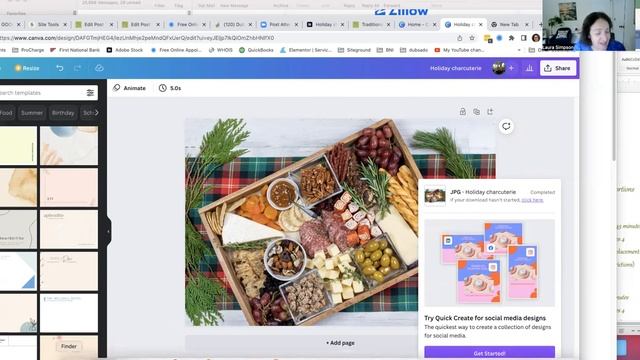Click the Quick Create social media preview
The height and width of the screenshot is (360, 640).
(x=489, y=263)
